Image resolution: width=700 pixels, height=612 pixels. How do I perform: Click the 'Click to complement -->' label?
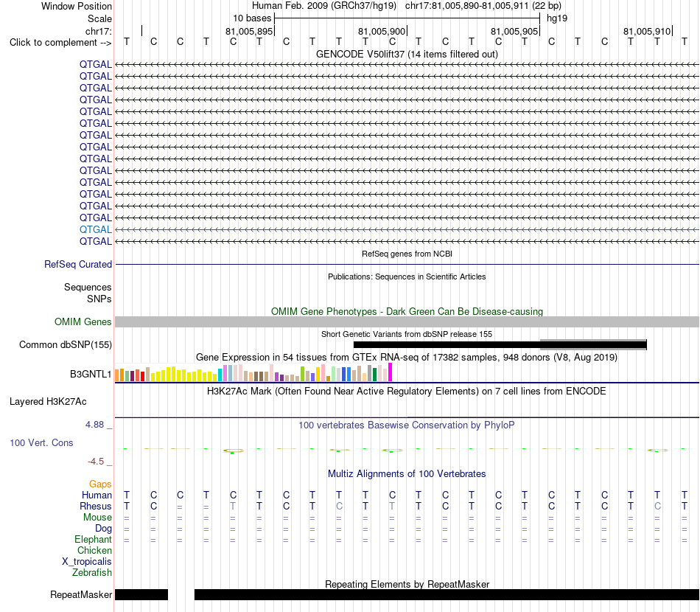(60, 43)
